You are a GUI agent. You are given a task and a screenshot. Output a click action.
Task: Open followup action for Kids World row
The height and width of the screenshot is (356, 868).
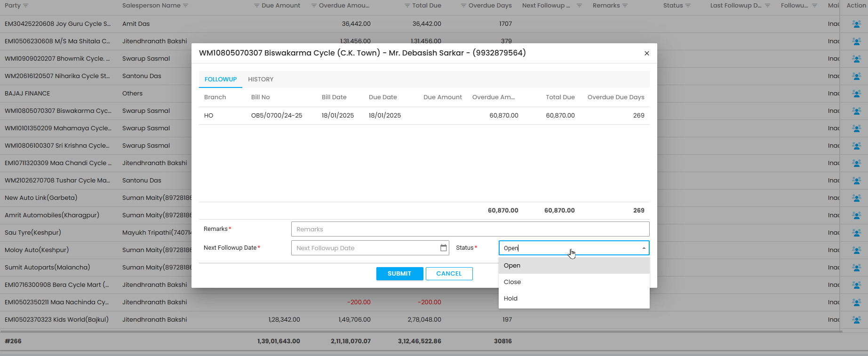(x=857, y=320)
